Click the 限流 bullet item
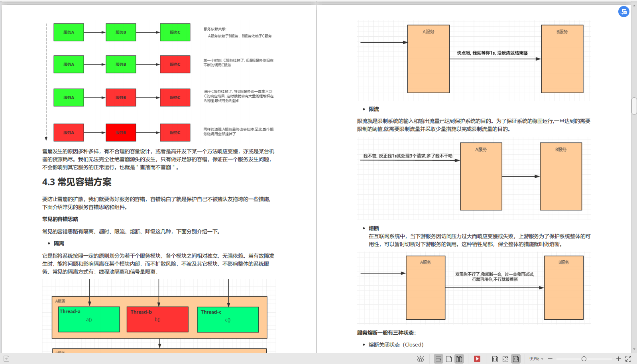The height and width of the screenshot is (364, 637). click(x=374, y=109)
